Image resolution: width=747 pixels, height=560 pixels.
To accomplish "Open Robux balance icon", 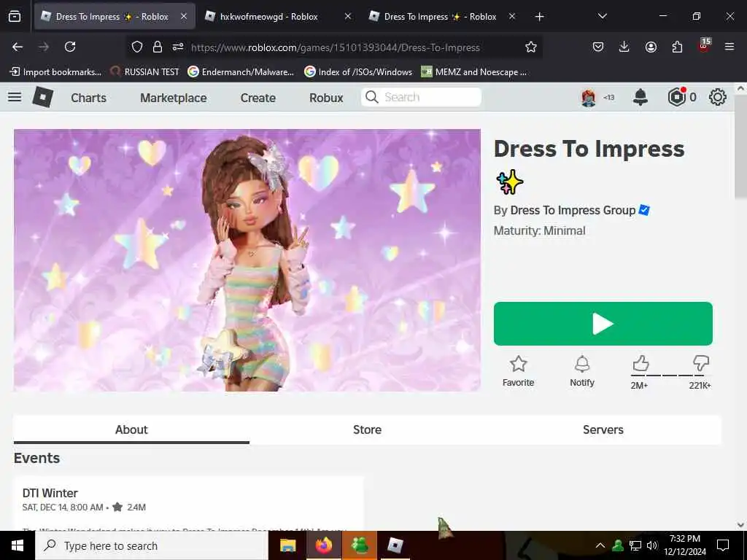I will click(676, 97).
